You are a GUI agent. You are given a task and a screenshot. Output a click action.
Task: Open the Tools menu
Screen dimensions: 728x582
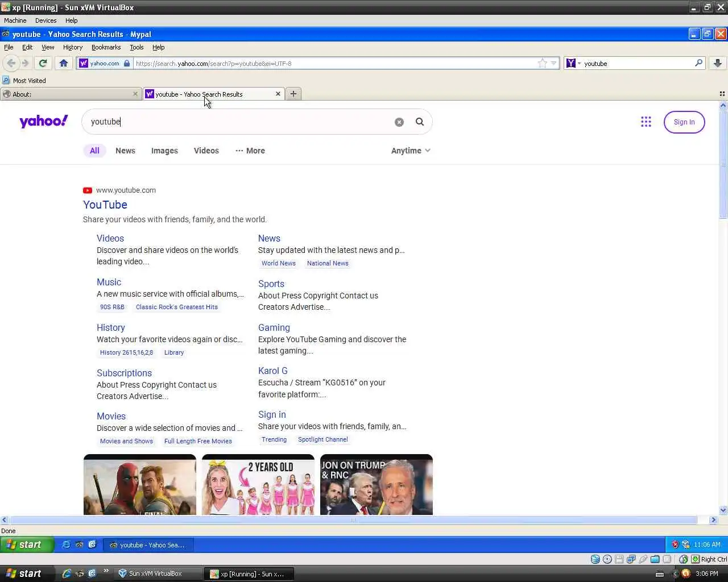click(x=136, y=47)
